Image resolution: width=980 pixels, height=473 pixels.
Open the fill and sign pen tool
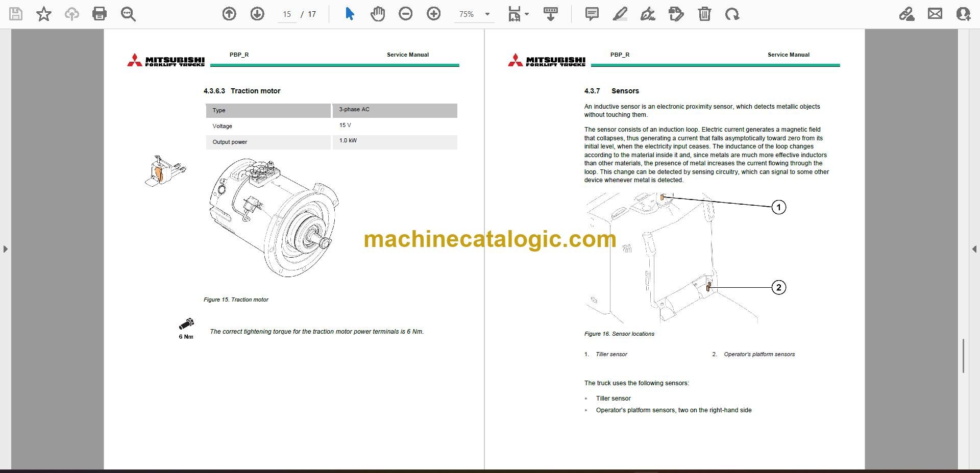[648, 14]
